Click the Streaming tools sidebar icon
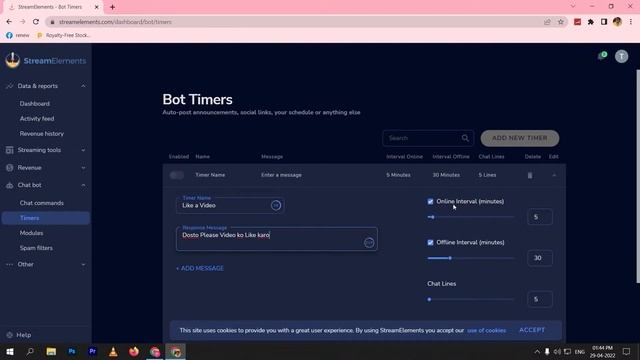This screenshot has width=640, height=360. 9,150
